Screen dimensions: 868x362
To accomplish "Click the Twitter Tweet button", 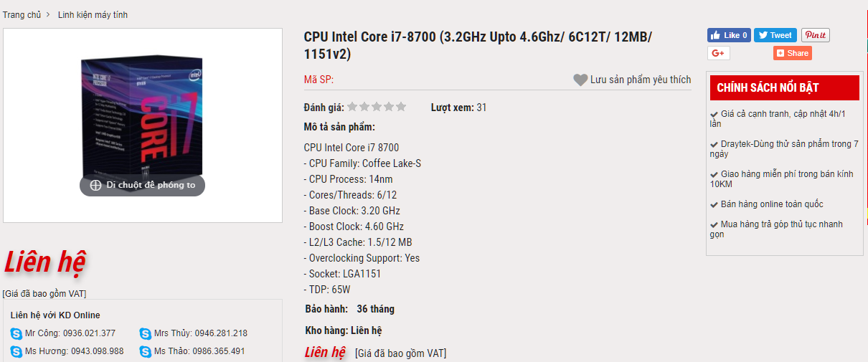I will click(775, 35).
